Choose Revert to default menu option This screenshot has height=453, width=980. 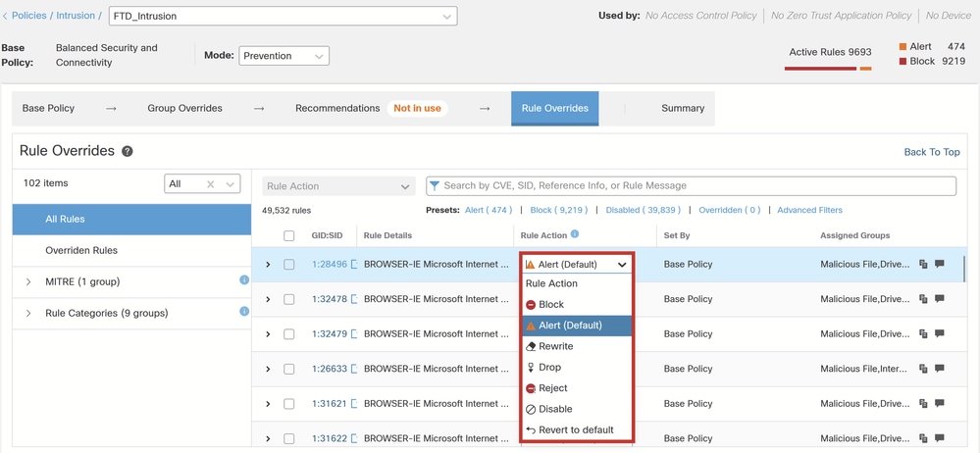pos(577,429)
